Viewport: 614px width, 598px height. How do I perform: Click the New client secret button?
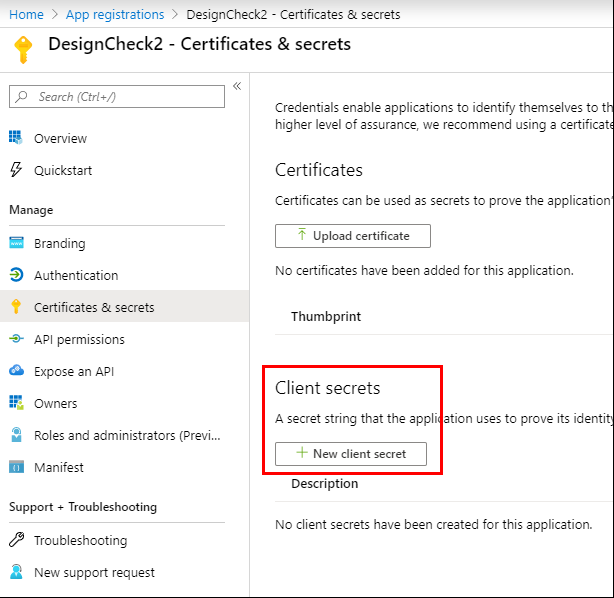351,454
